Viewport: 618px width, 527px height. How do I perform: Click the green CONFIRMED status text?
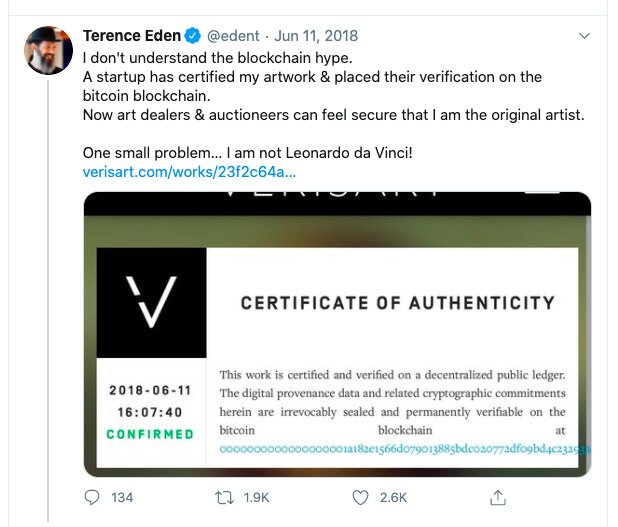pyautogui.click(x=150, y=434)
